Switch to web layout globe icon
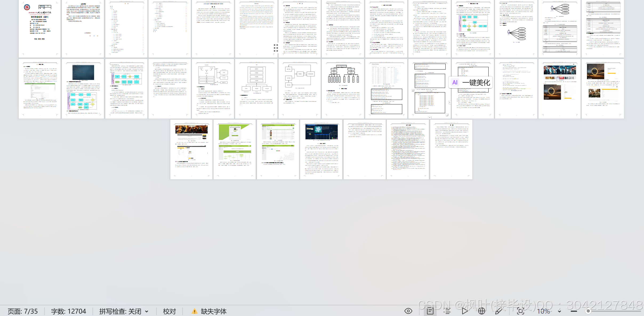Screen dimensions: 644x316 tap(482, 311)
